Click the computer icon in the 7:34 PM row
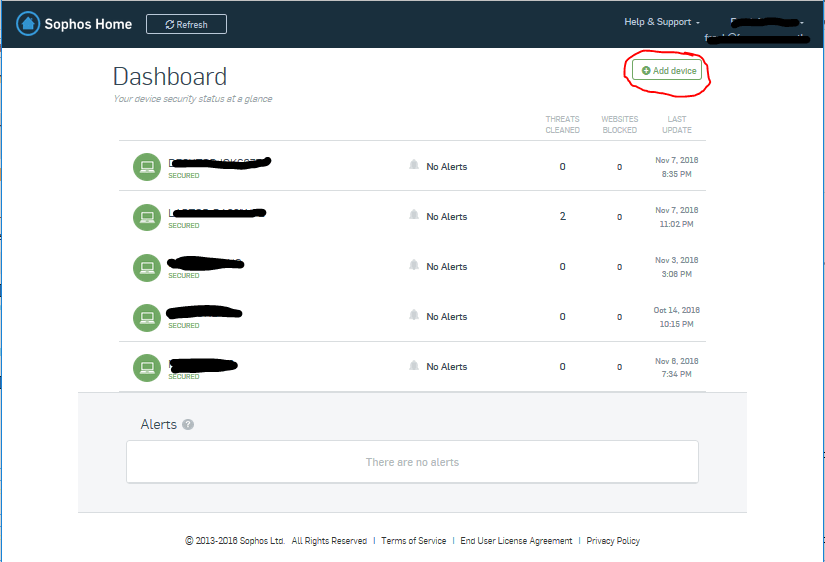The image size is (825, 562). tap(147, 367)
